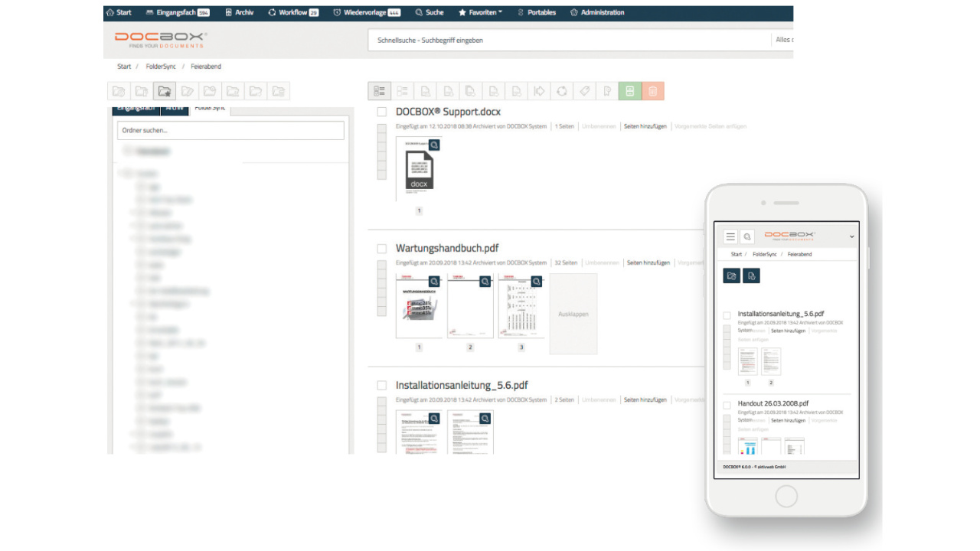
Task: Click magnifier on Installationsanleitung_5.6.pdf first page
Action: pyautogui.click(x=434, y=418)
